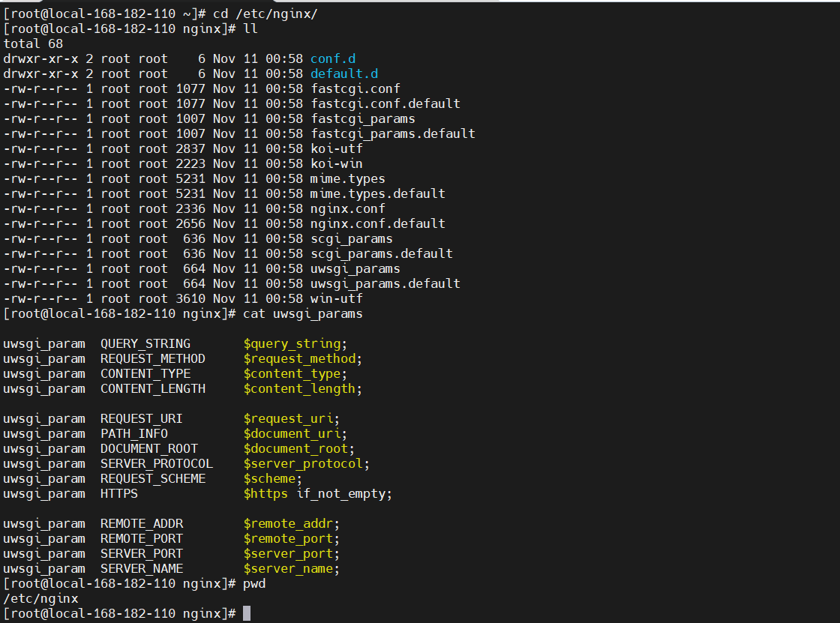Image resolution: width=840 pixels, height=623 pixels.
Task: Click the 2336 size value of nginx.conf
Action: (x=190, y=209)
